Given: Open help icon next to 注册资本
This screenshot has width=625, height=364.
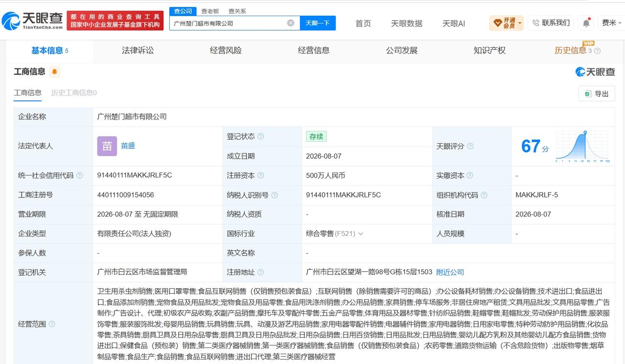Looking at the screenshot, I should (261, 175).
